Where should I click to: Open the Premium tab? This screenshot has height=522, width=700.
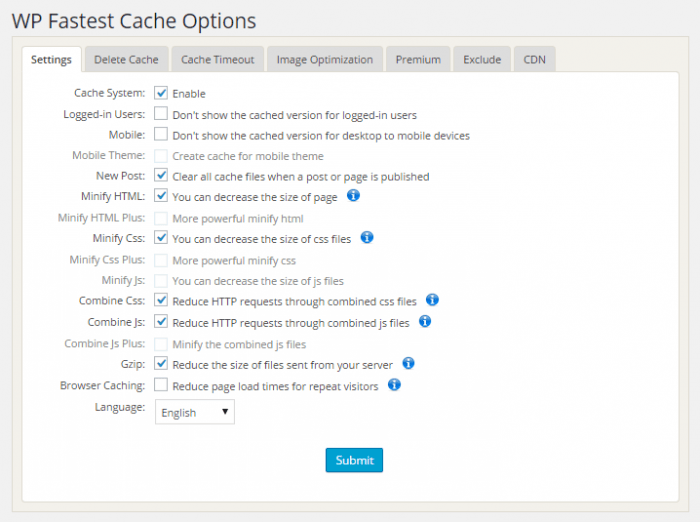[x=418, y=59]
